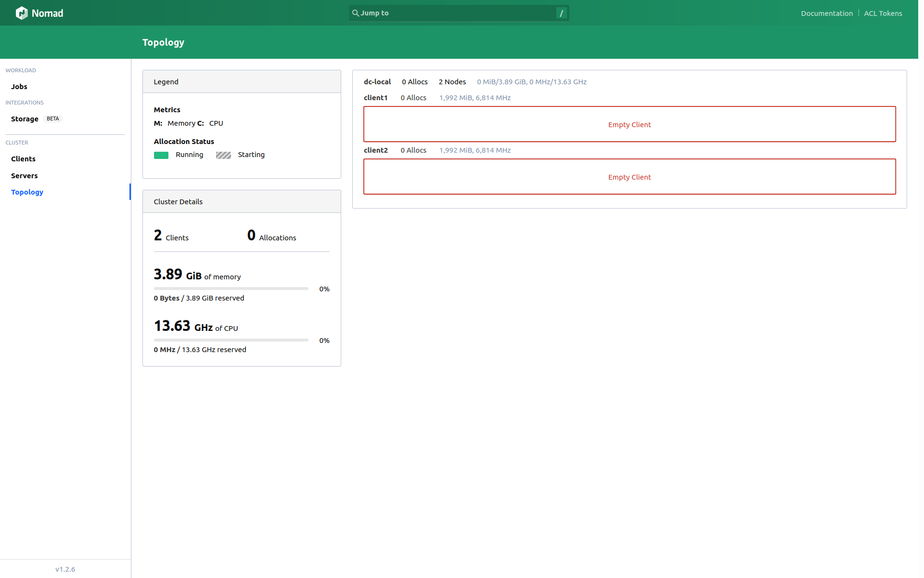Click the 2 Clients count
Viewport: 924px width, 578px height.
(171, 236)
